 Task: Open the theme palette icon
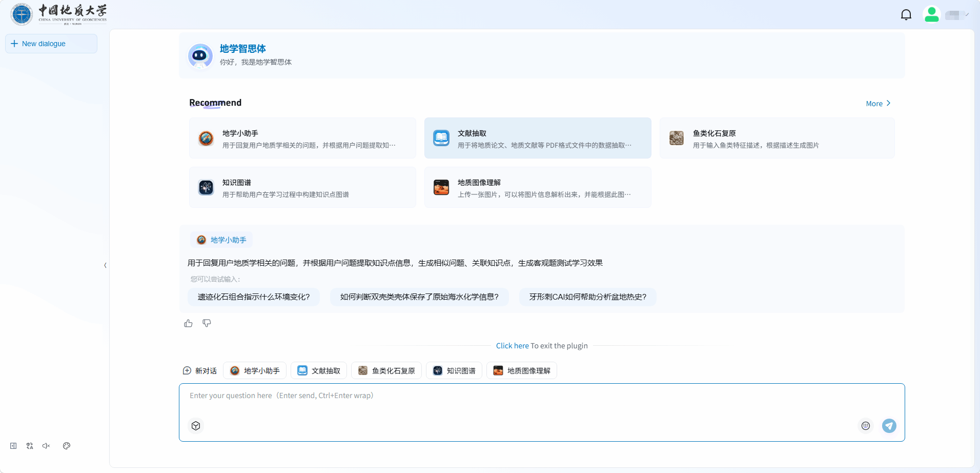pos(67,446)
